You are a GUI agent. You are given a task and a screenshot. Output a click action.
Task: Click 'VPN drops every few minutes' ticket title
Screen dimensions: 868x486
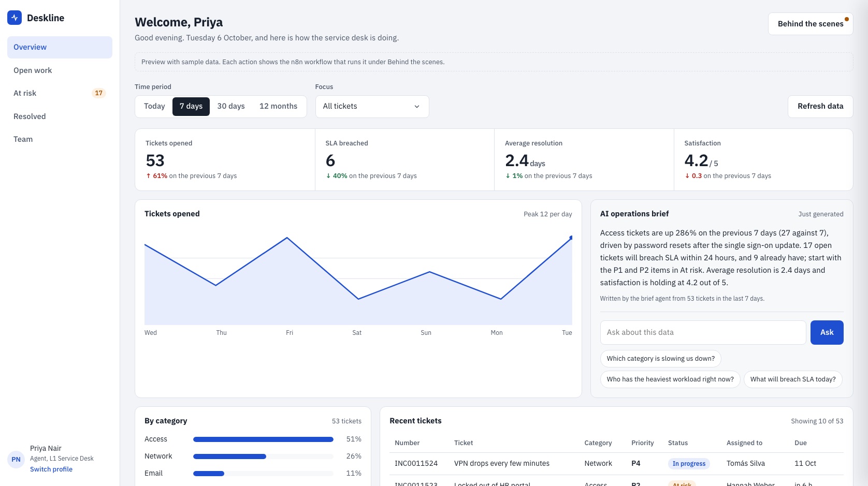502,464
